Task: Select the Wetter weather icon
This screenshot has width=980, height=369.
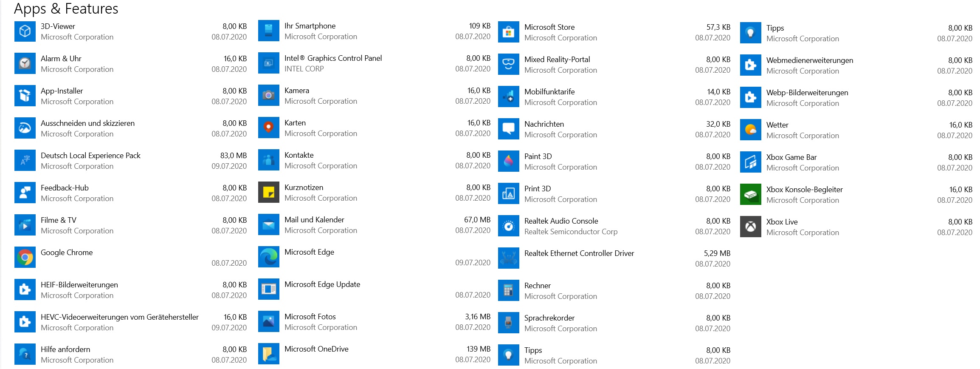Action: pos(751,130)
